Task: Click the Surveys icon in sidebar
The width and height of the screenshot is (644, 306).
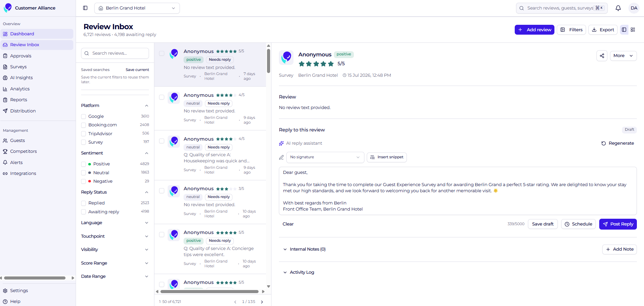Action: (x=5, y=67)
